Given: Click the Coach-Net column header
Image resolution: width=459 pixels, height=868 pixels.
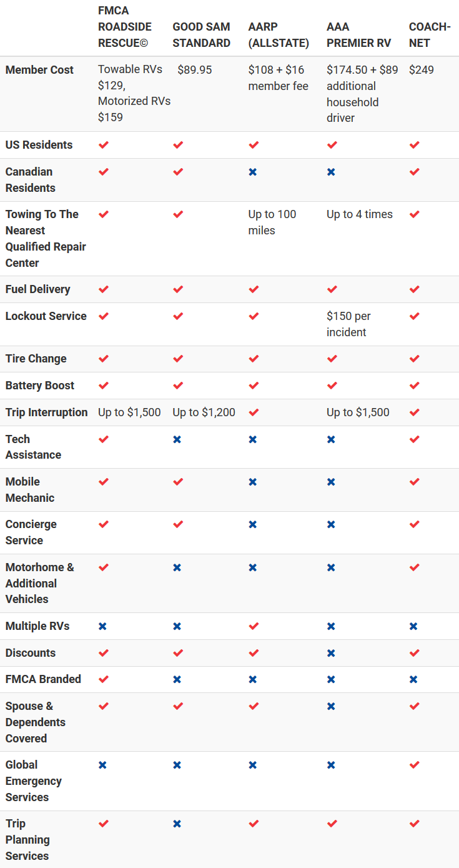Looking at the screenshot, I should coord(429,35).
